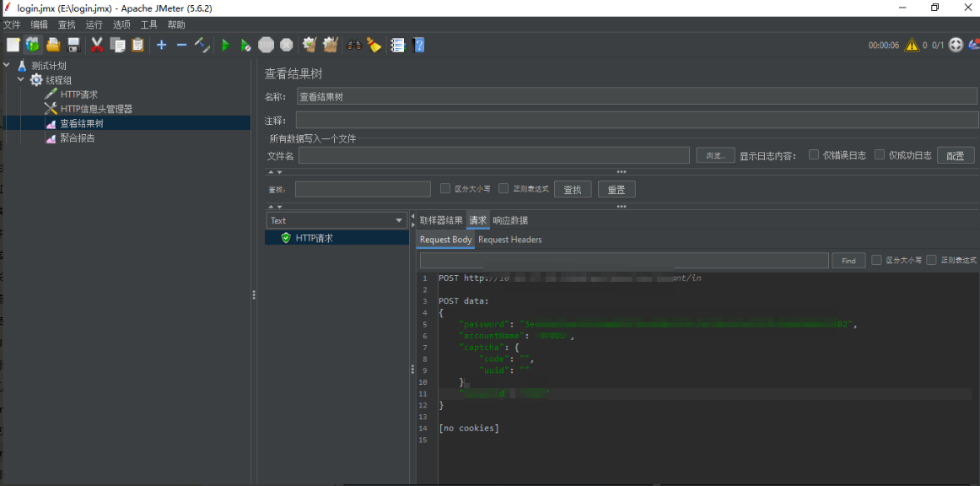Create a new test plan with the New icon
980x486 pixels.
coord(12,45)
